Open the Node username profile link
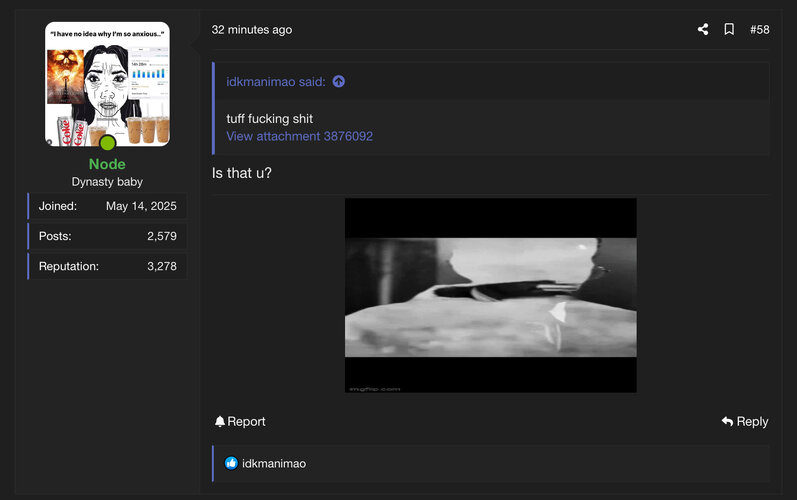 coord(107,164)
